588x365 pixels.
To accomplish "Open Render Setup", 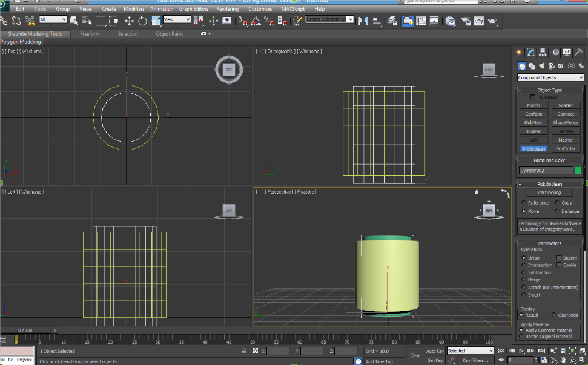I will click(x=465, y=21).
